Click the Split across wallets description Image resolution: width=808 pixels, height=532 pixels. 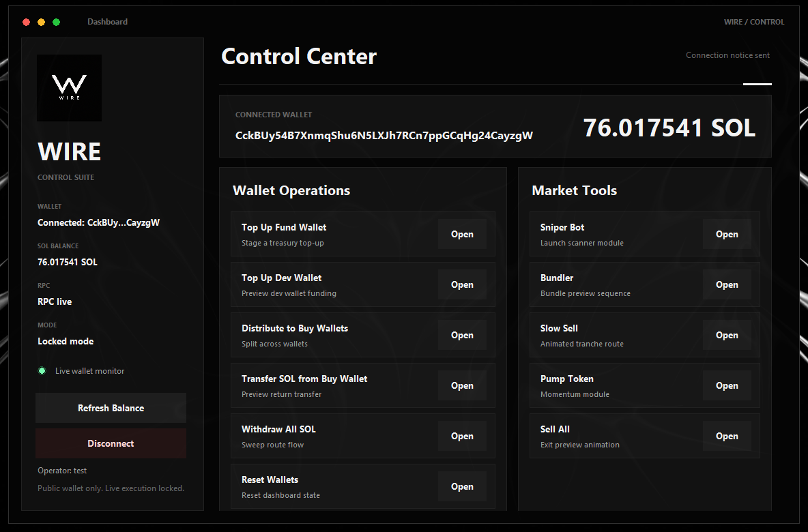pyautogui.click(x=274, y=344)
